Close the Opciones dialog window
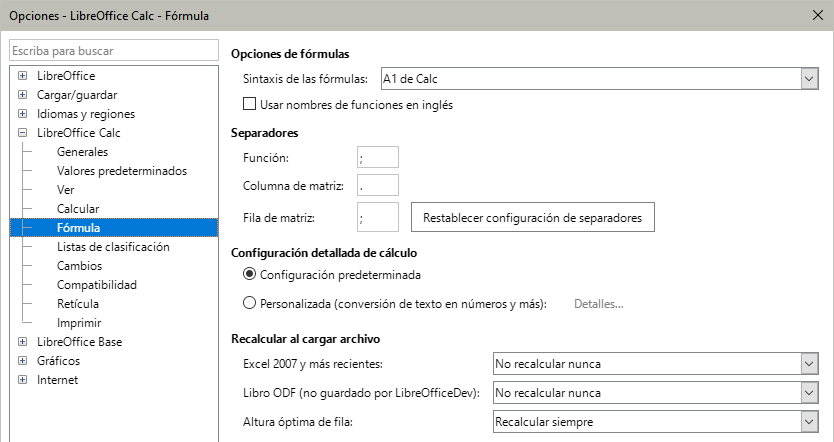834x442 pixels. click(x=818, y=15)
